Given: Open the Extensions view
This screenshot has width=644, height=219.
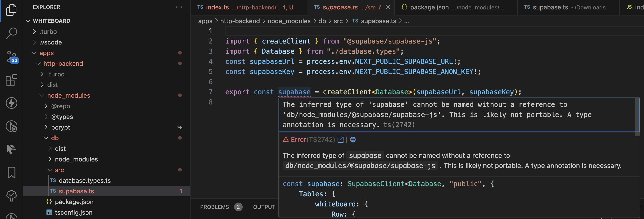Looking at the screenshot, I should point(11,80).
